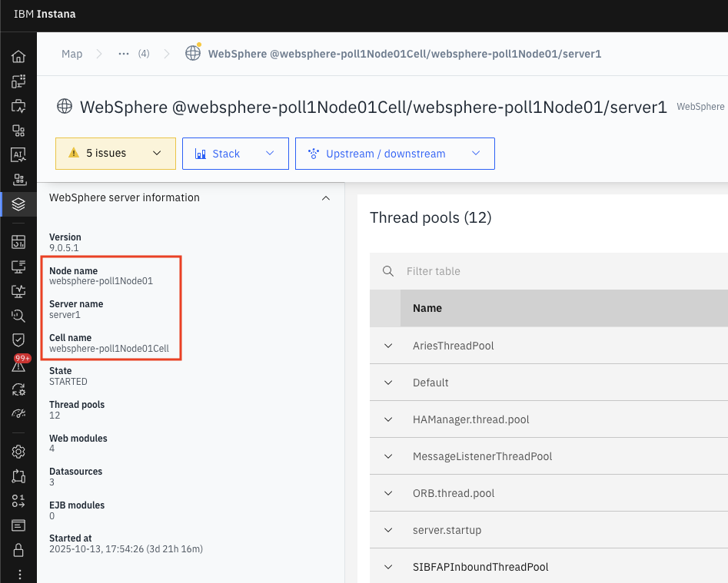Open the Stack dropdown
Viewport: 728px width, 583px height.
coord(235,154)
